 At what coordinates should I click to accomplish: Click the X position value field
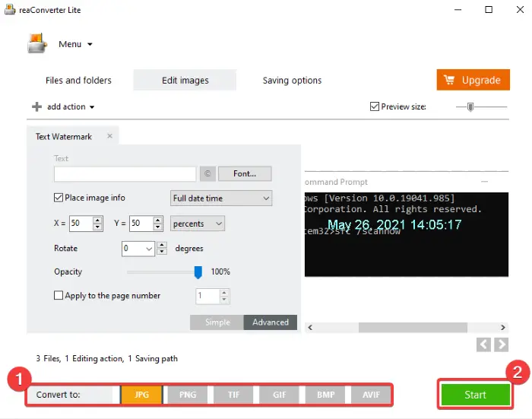[x=81, y=223]
